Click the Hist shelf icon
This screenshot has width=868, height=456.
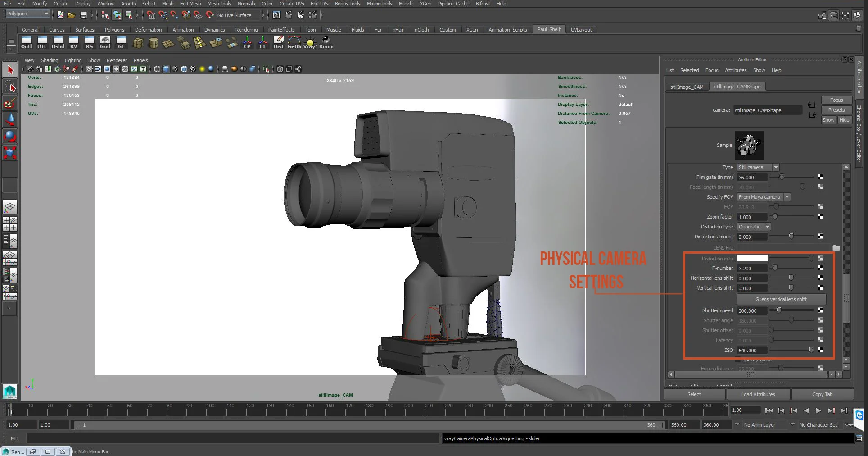(x=279, y=43)
